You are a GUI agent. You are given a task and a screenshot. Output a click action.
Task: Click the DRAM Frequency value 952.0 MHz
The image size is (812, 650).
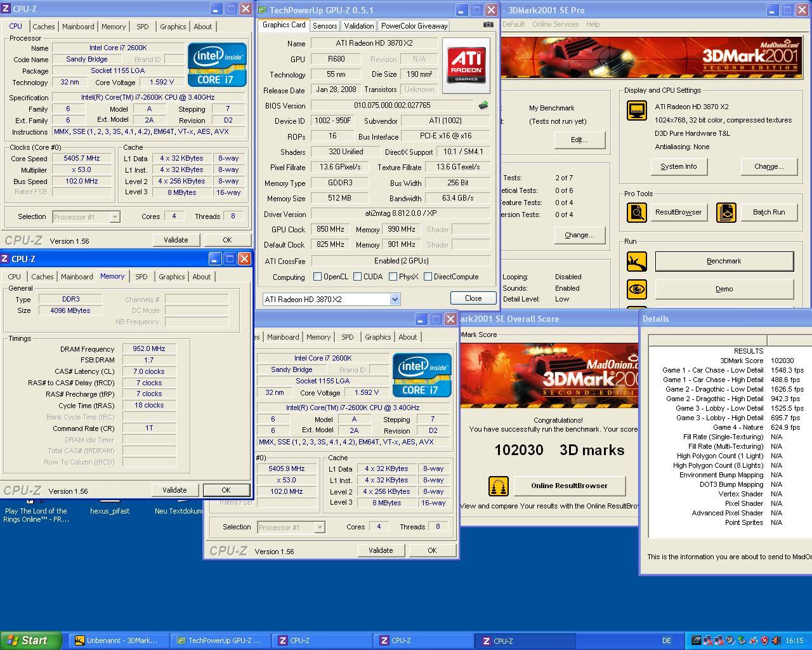point(149,349)
